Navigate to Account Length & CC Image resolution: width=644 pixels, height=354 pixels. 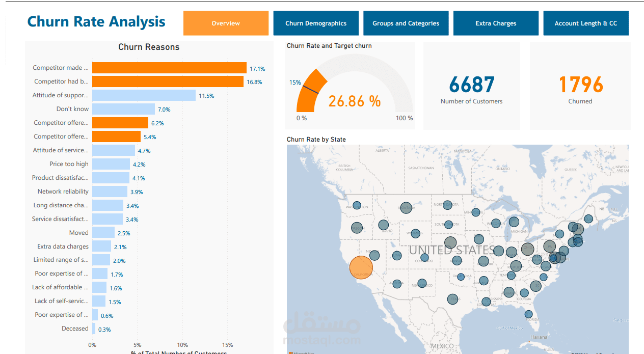click(x=586, y=23)
